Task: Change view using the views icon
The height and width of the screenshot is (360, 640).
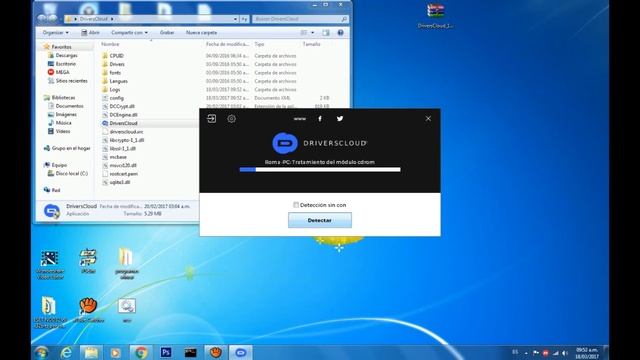Action: coord(304,33)
